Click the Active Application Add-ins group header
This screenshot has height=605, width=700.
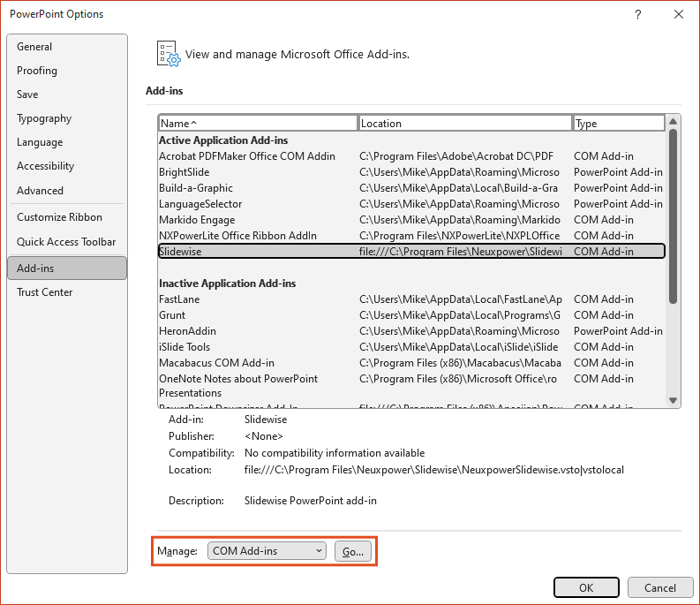223,140
